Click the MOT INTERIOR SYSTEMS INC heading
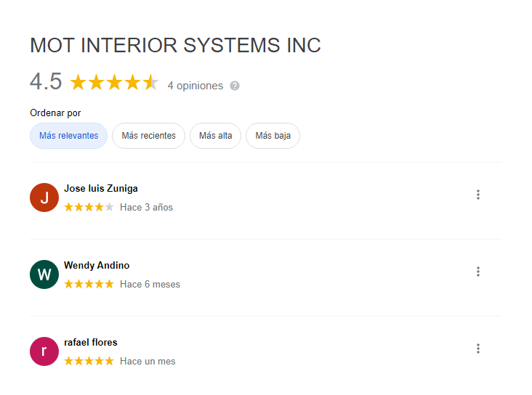The width and height of the screenshot is (532, 395). click(x=175, y=45)
